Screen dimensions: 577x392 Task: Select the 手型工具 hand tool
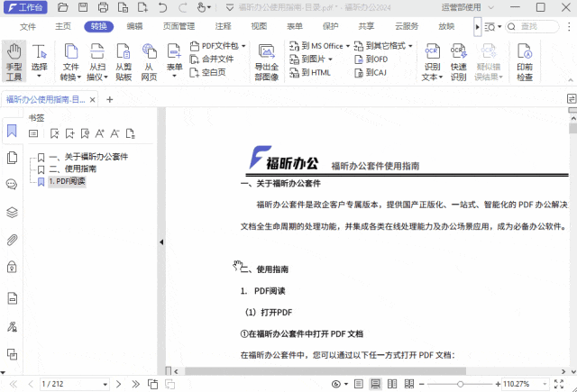coord(14,61)
